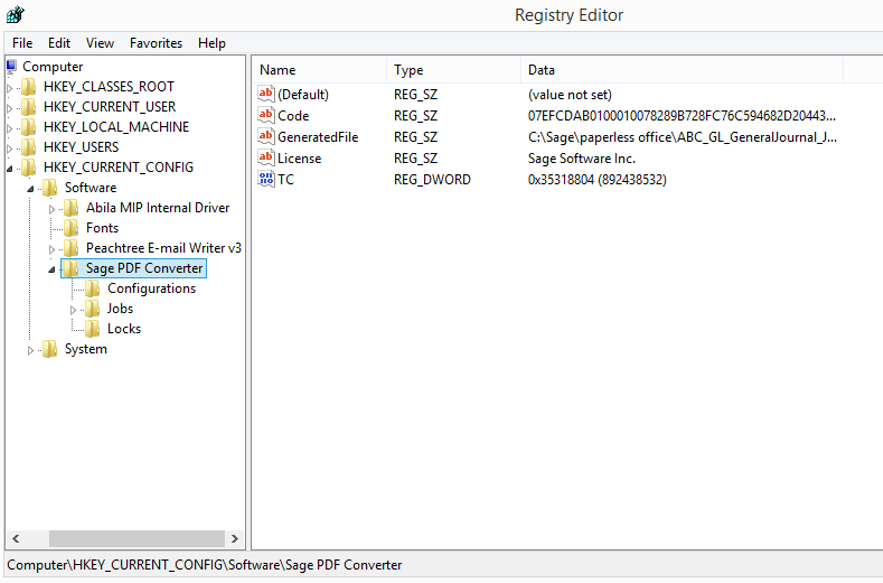
Task: Click the Registry Editor app icon in title bar
Action: click(x=16, y=15)
